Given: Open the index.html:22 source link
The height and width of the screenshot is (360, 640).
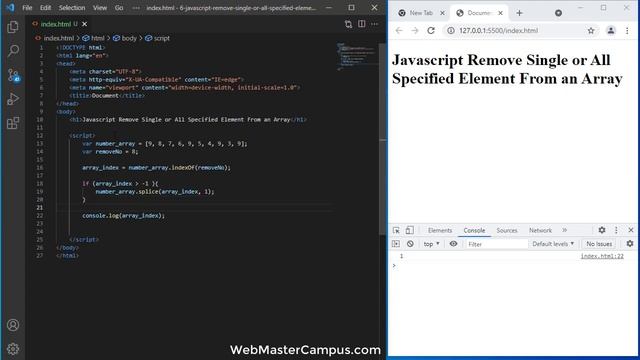Looking at the screenshot, I should tap(602, 256).
